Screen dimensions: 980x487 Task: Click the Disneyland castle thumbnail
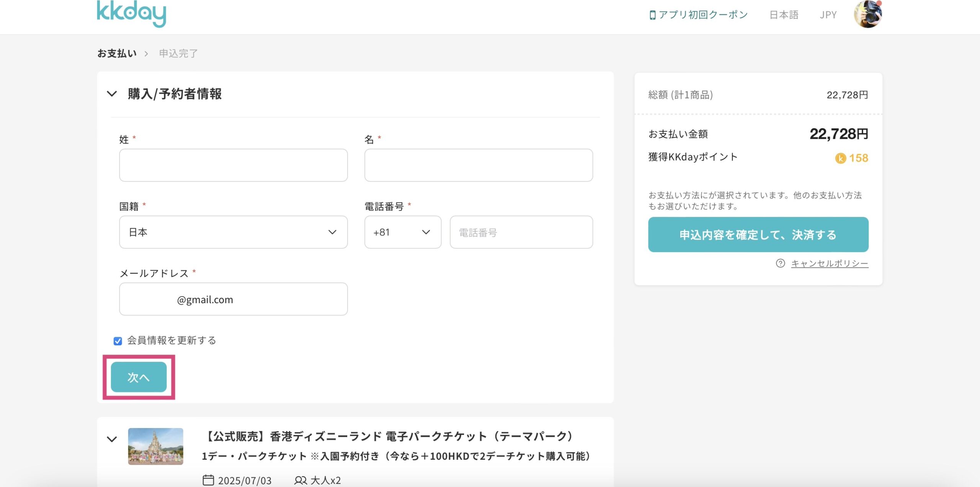[155, 446]
